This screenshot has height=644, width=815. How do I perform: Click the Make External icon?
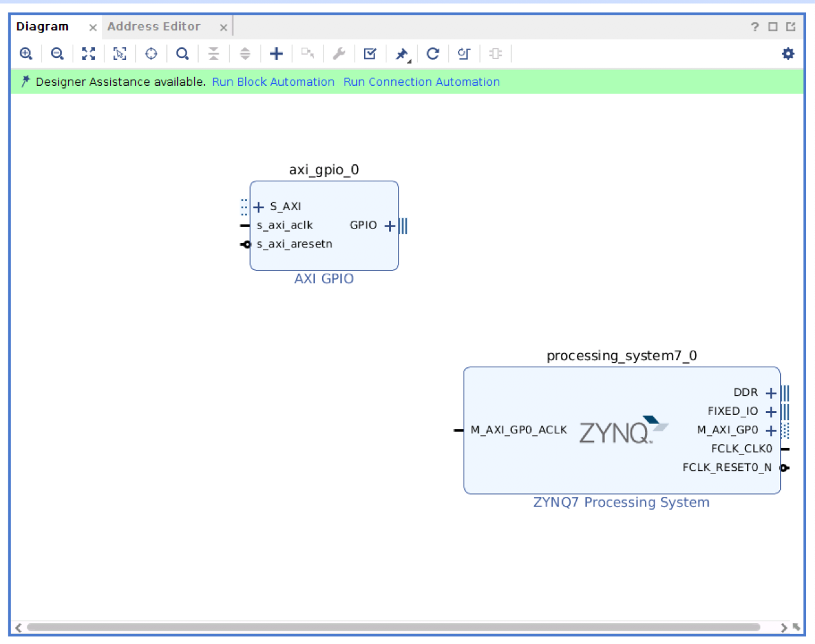point(308,53)
